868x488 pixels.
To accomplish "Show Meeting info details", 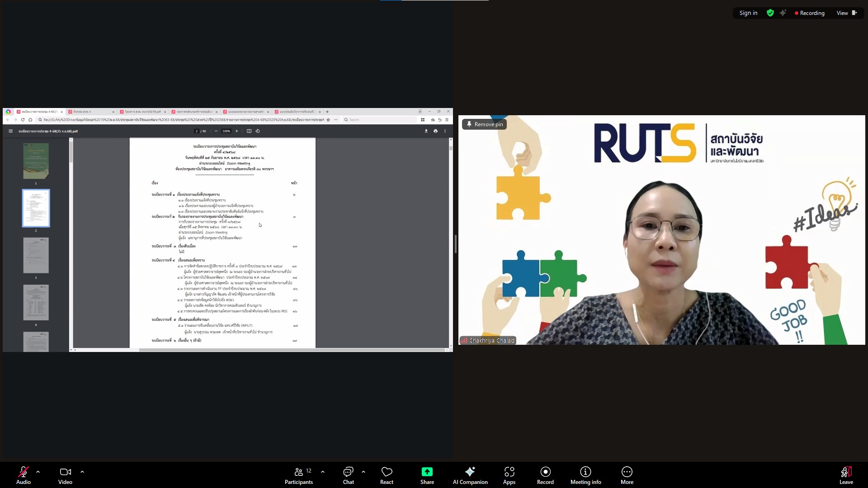I will pos(585,475).
